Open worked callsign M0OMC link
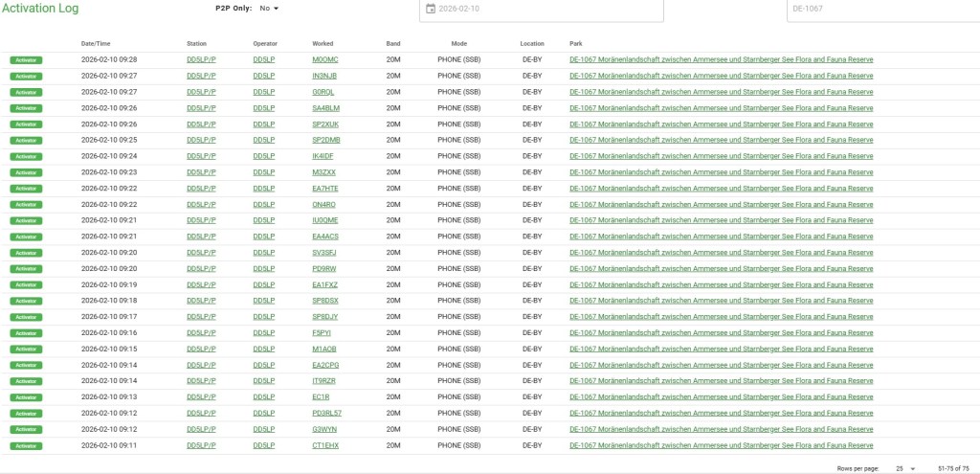The width and height of the screenshot is (980, 474). [x=325, y=59]
